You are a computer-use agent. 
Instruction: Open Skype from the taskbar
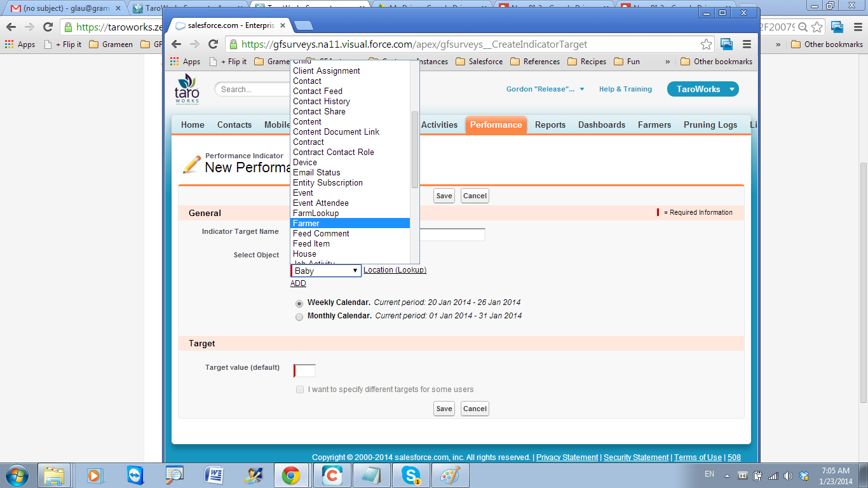pyautogui.click(x=410, y=475)
